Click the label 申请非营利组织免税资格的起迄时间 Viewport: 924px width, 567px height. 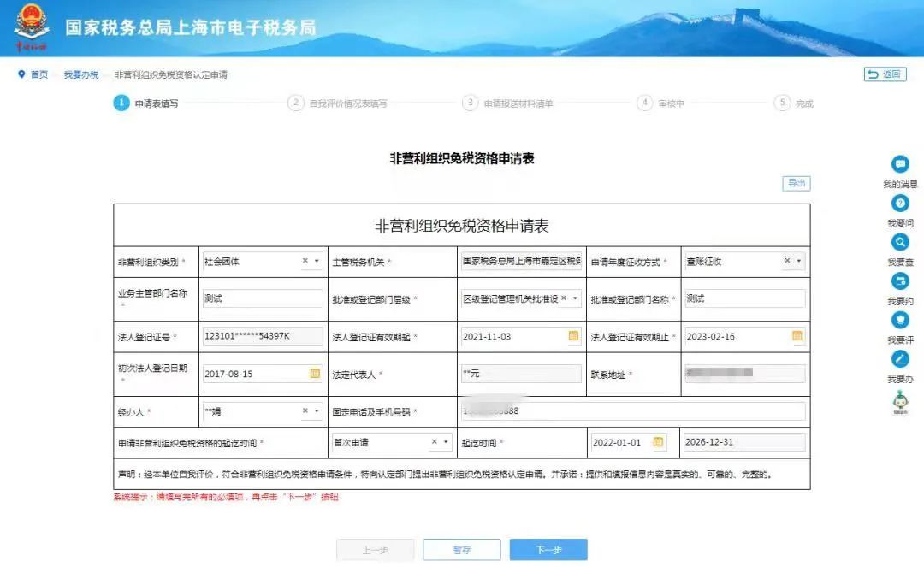coord(187,443)
